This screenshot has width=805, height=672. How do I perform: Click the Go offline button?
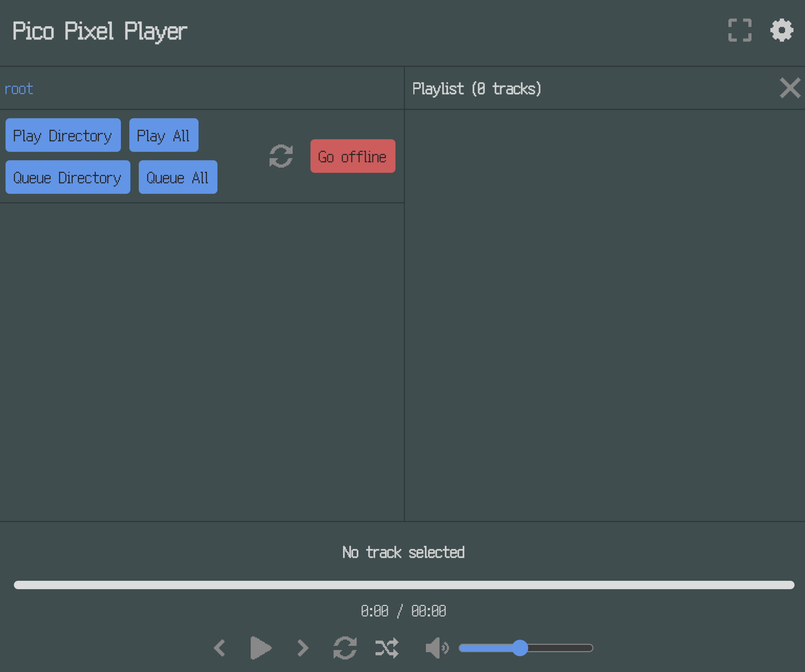352,156
